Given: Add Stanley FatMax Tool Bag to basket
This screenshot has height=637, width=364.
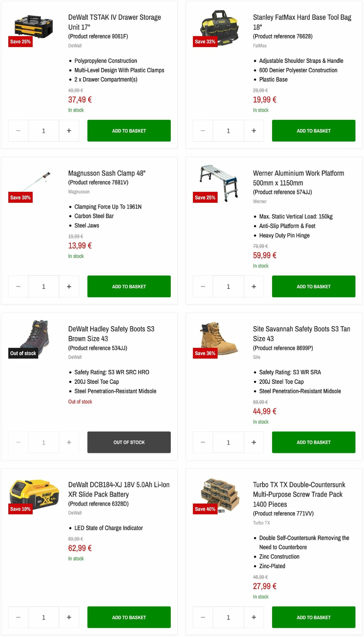Looking at the screenshot, I should point(313,130).
